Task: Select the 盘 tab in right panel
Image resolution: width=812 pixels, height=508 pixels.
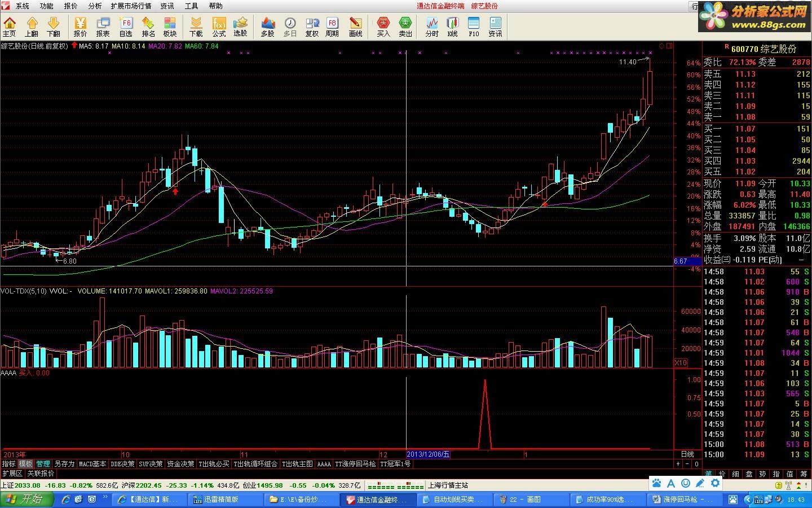Action: tap(749, 474)
